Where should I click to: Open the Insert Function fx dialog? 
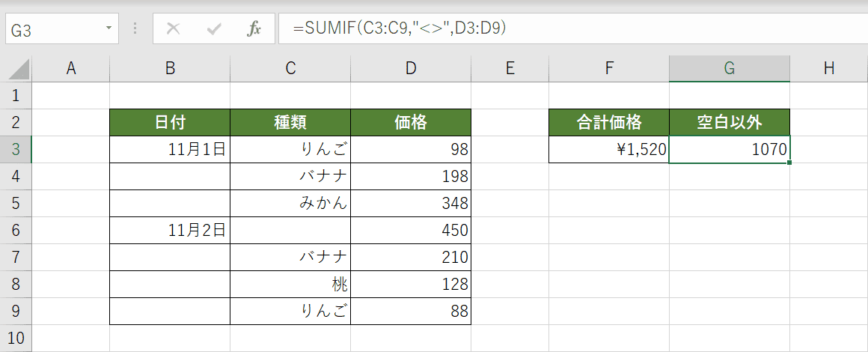(254, 29)
